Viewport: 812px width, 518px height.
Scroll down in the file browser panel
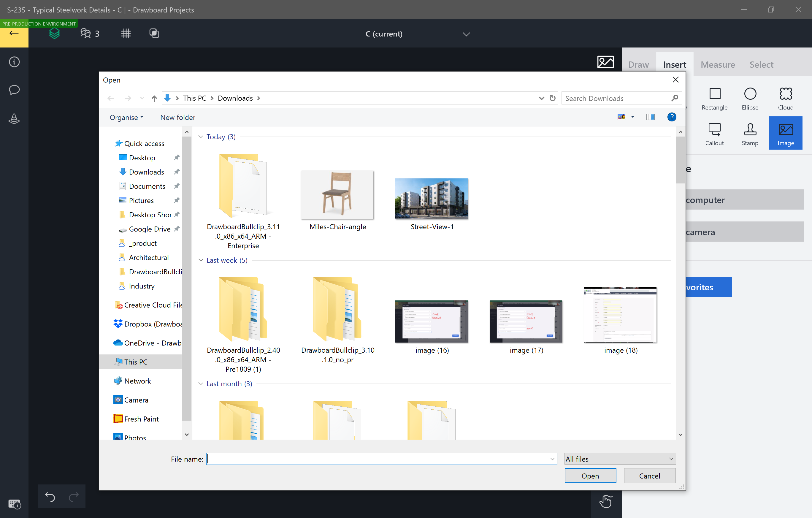tap(679, 434)
